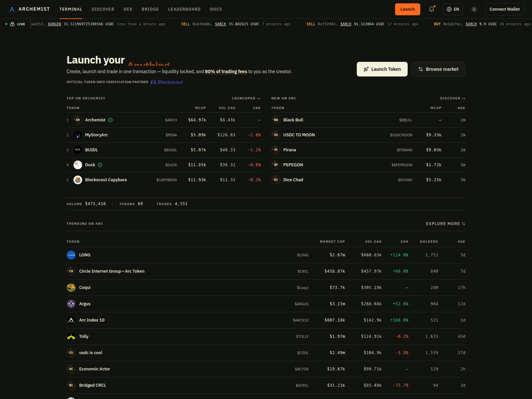This screenshot has height=399, width=532.
Task: Click EXPLORE MORE link
Action: pyautogui.click(x=446, y=224)
